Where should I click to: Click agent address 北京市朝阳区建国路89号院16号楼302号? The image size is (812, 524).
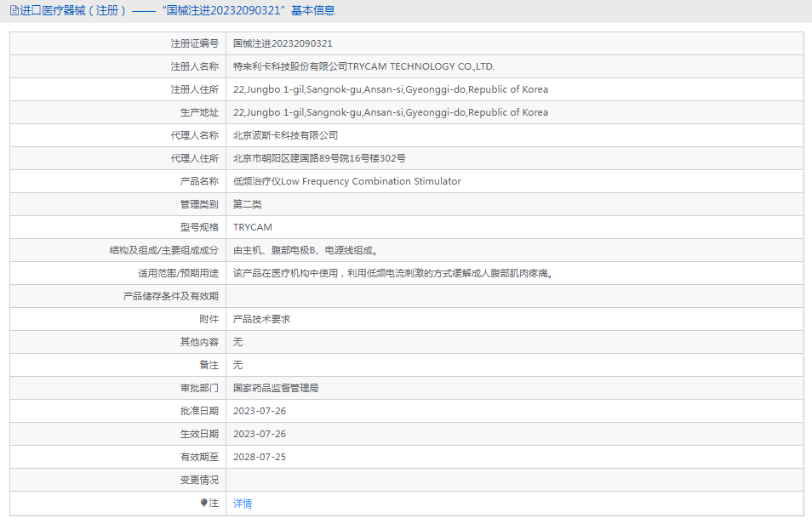pyautogui.click(x=319, y=158)
